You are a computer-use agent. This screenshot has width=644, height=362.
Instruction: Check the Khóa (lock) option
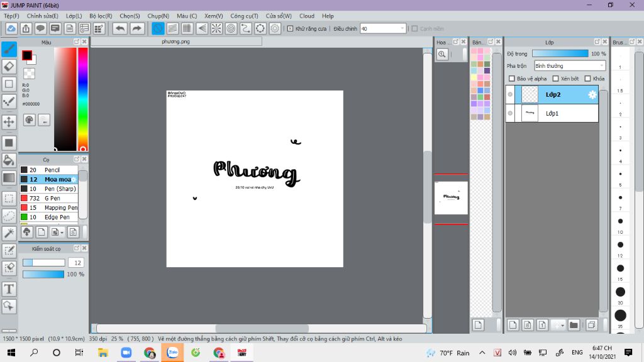pos(588,79)
